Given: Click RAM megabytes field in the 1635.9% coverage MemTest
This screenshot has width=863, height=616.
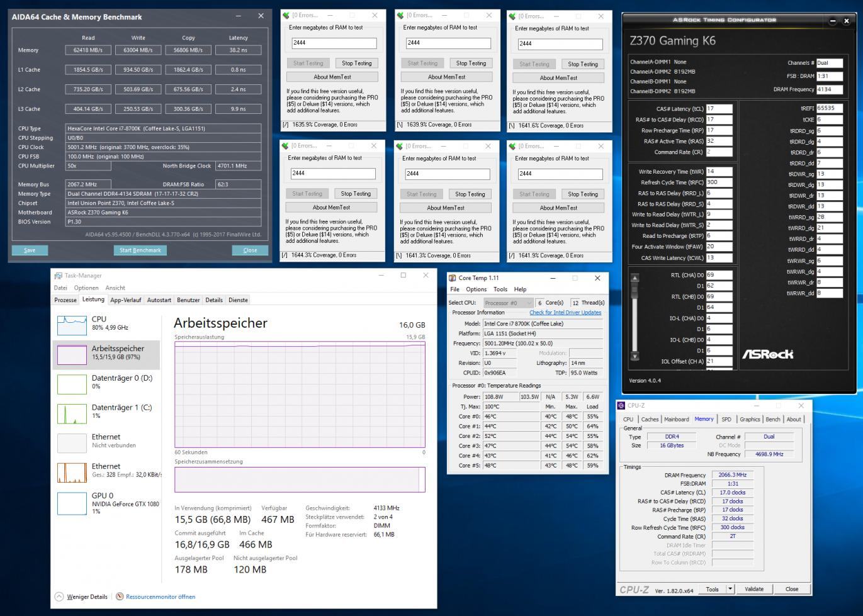Looking at the screenshot, I should tap(334, 43).
